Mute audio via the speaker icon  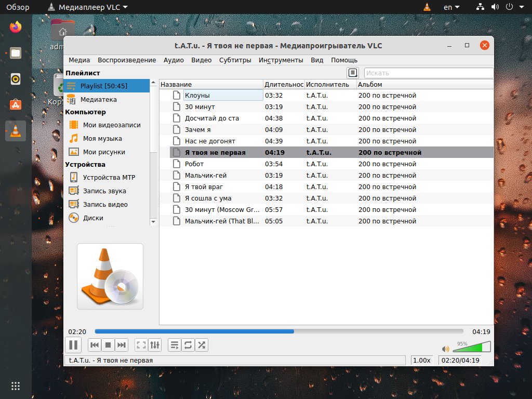pos(445,349)
